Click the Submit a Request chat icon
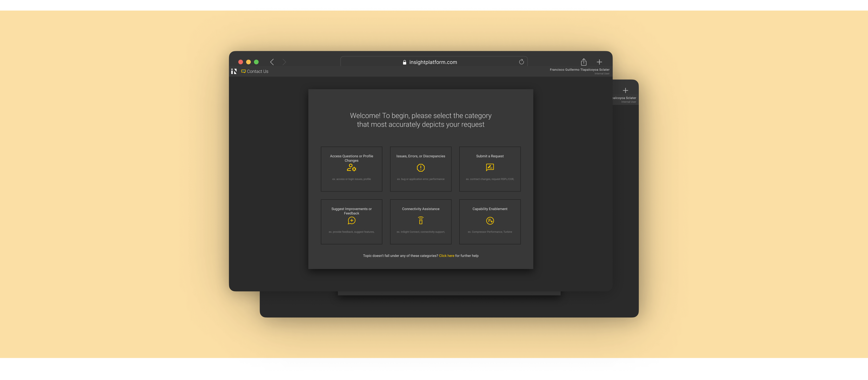This screenshot has width=868, height=380. 490,167
